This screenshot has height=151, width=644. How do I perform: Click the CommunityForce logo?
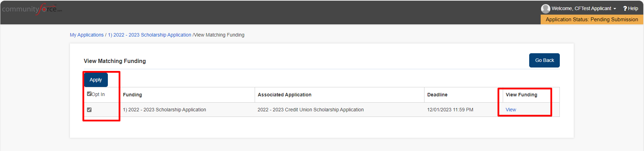click(x=32, y=9)
